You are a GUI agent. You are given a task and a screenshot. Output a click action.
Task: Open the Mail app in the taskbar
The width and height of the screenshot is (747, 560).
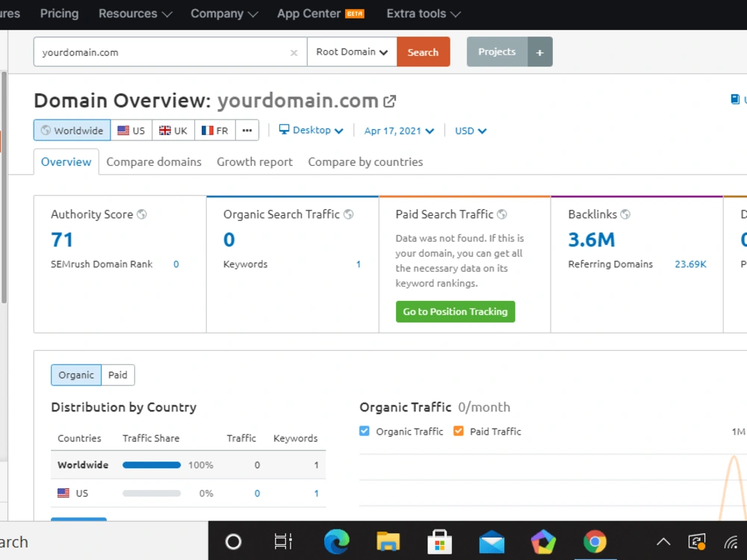(492, 542)
